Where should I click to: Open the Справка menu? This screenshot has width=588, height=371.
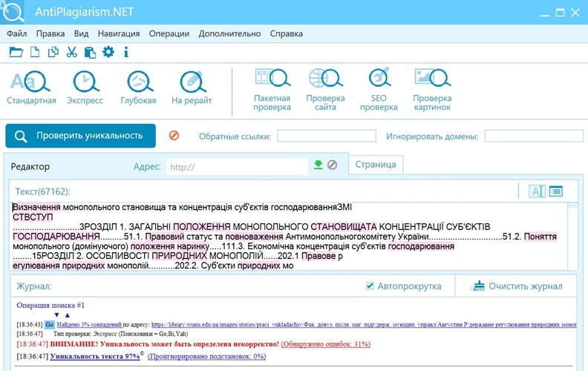click(287, 33)
